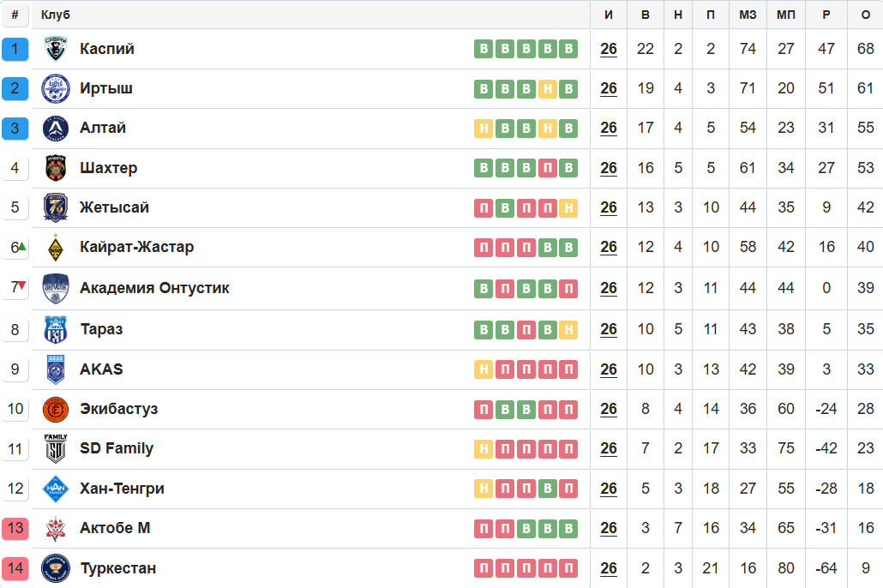Sort table by the О points column
Image resolution: width=883 pixels, height=588 pixels.
click(865, 15)
